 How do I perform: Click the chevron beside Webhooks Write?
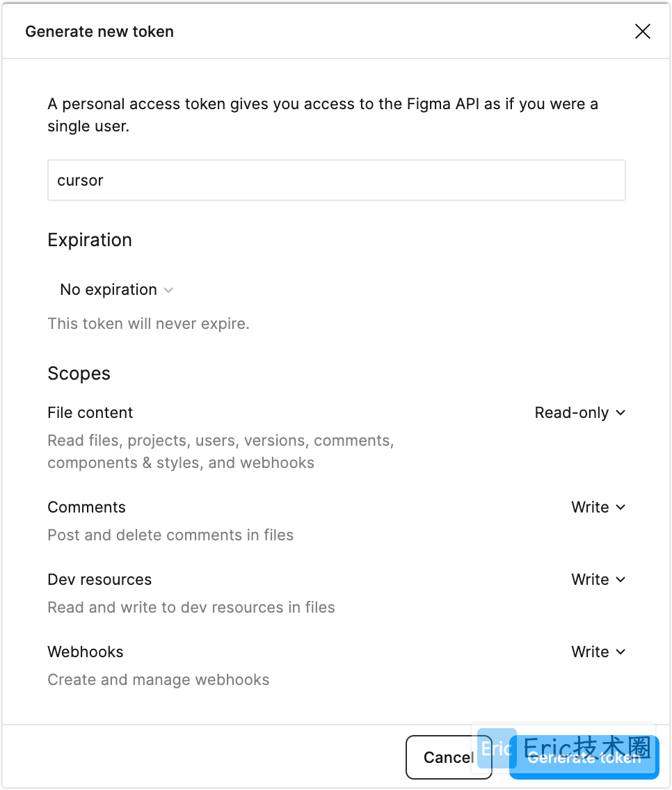point(622,652)
